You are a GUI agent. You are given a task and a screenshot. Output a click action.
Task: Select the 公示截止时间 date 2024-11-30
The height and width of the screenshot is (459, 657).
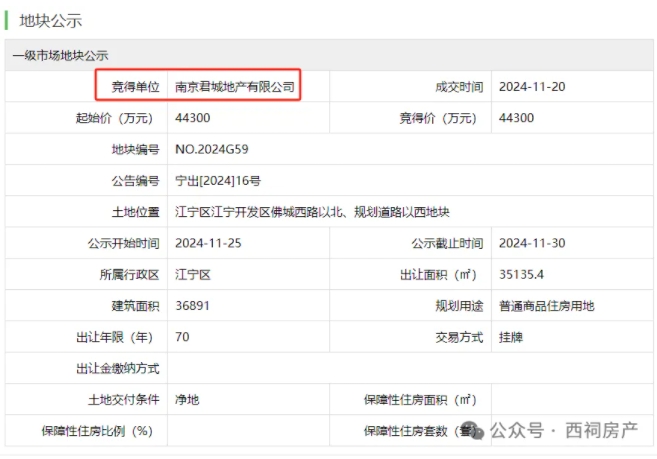click(532, 243)
